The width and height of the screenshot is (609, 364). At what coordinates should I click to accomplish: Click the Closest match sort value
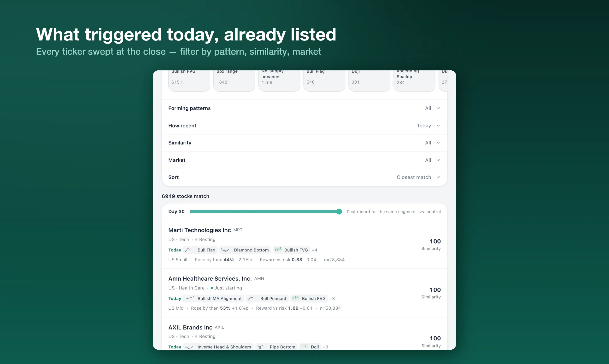414,177
